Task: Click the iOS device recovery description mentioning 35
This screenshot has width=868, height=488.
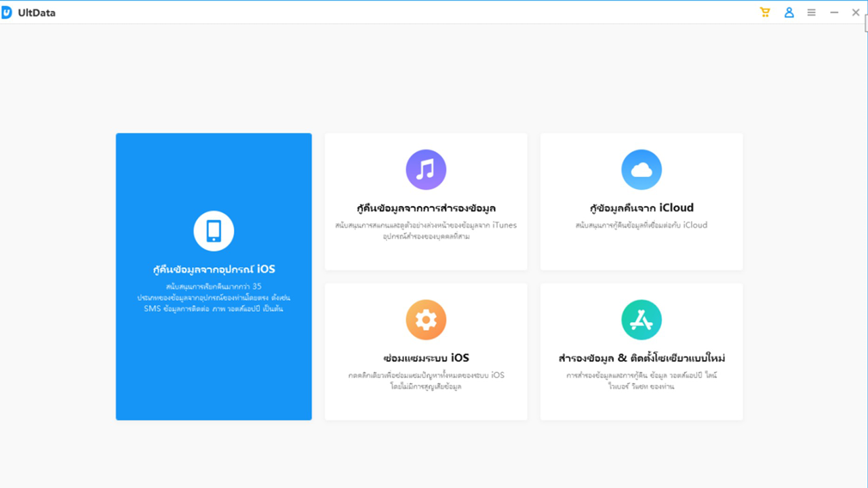Action: [214, 298]
